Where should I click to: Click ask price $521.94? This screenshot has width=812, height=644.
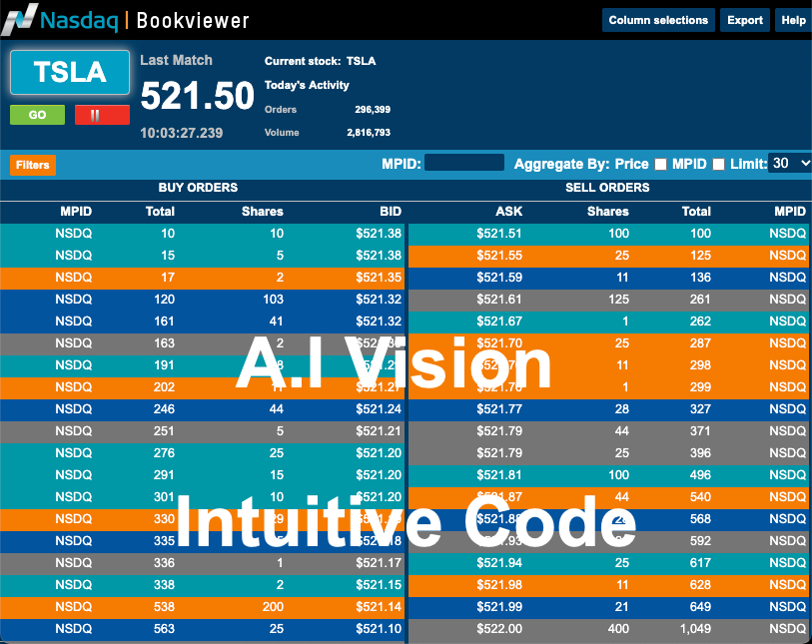[x=499, y=563]
